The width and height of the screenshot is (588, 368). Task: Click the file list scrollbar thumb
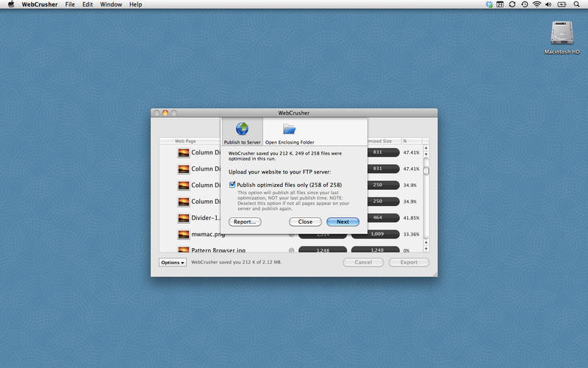426,171
